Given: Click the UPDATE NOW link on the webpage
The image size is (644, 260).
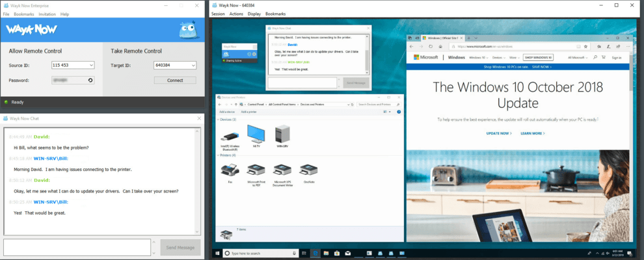Looking at the screenshot, I should 499,133.
